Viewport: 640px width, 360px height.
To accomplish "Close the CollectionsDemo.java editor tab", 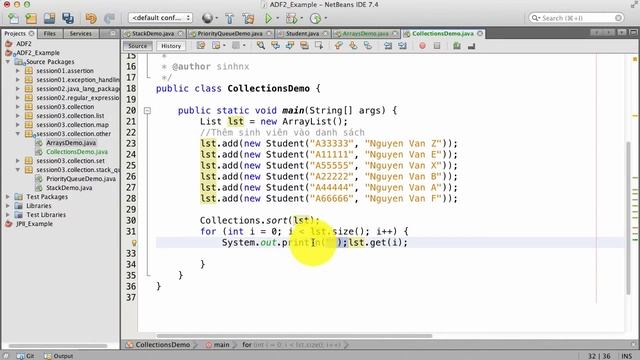I will click(x=480, y=33).
